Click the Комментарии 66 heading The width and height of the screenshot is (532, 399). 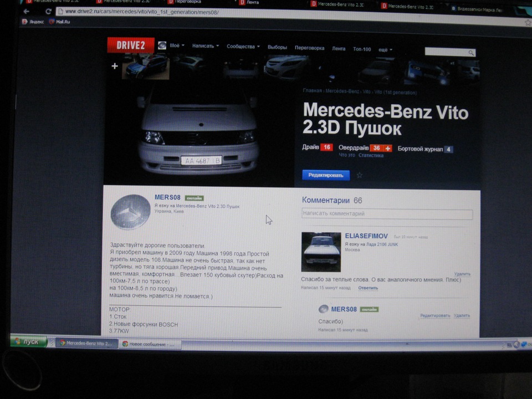coord(332,200)
